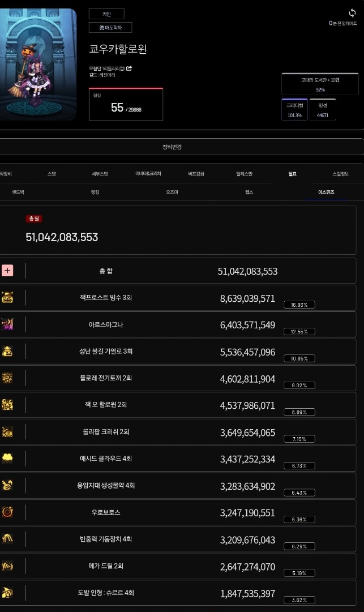Image resolution: width=364 pixels, height=612 pixels.
Task: Click the 애시드 클라우드 skill icon
Action: (x=7, y=459)
